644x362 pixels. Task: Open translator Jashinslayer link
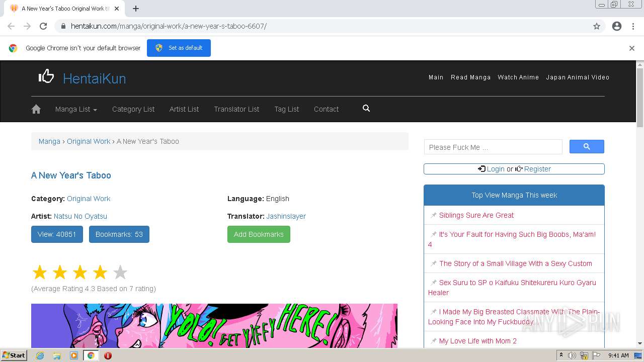tap(286, 216)
